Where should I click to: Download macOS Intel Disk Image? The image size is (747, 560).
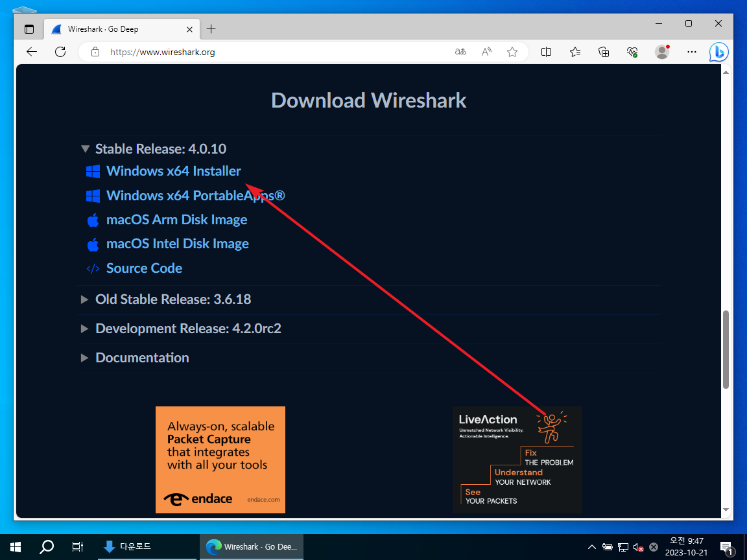(177, 244)
